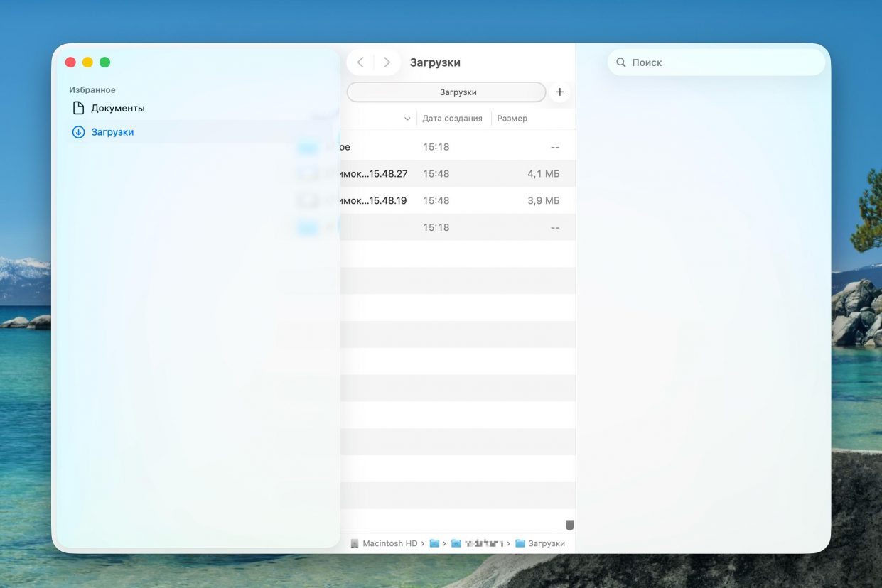Sort by Размер column header

click(512, 119)
